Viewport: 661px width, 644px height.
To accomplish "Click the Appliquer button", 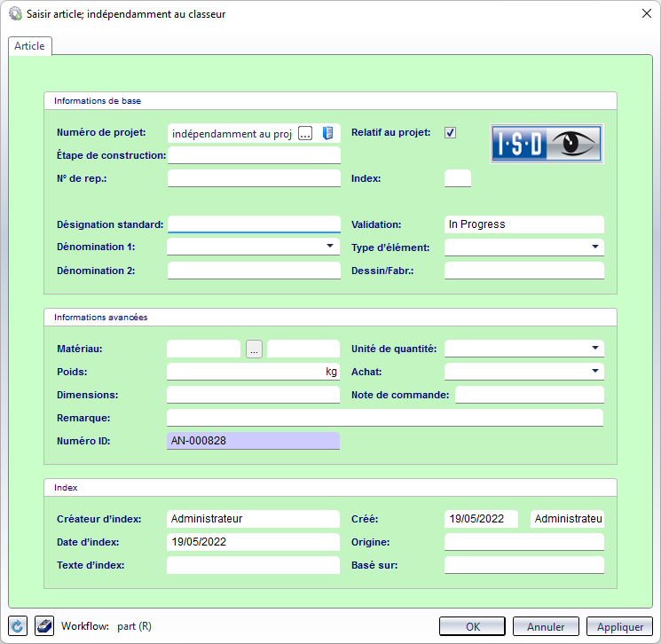I will (x=619, y=627).
